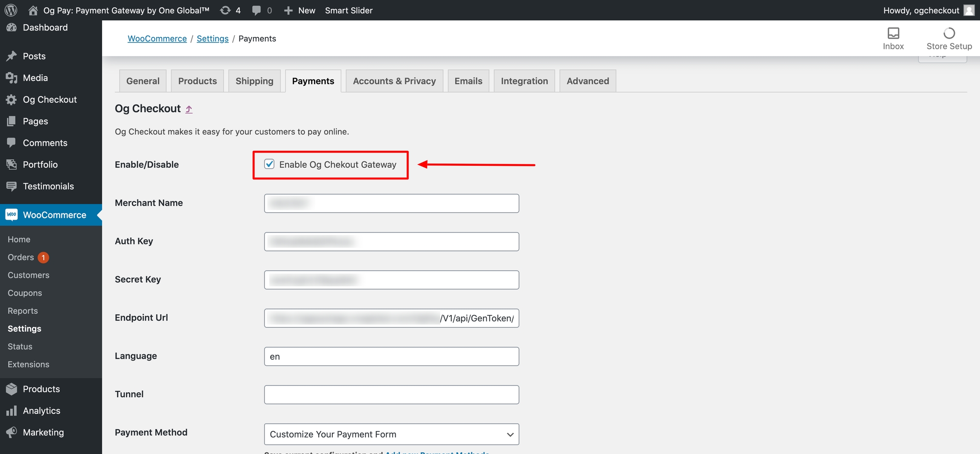Viewport: 980px width, 454px height.
Task: Click the Analytics chart icon in sidebar
Action: point(11,411)
